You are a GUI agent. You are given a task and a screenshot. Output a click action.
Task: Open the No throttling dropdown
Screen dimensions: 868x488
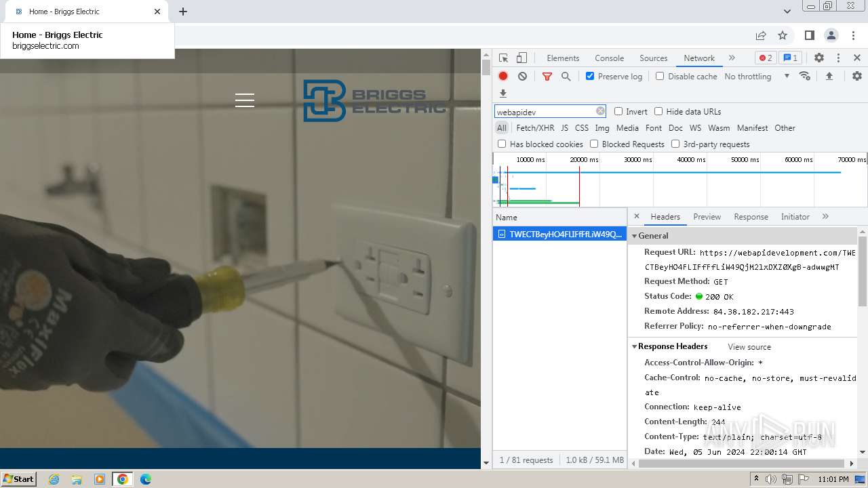click(x=757, y=77)
